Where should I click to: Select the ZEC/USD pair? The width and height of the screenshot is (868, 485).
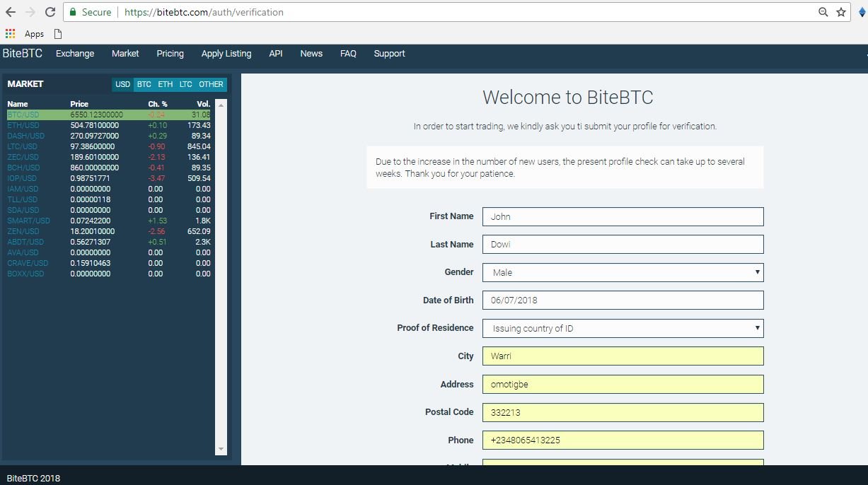coord(108,157)
